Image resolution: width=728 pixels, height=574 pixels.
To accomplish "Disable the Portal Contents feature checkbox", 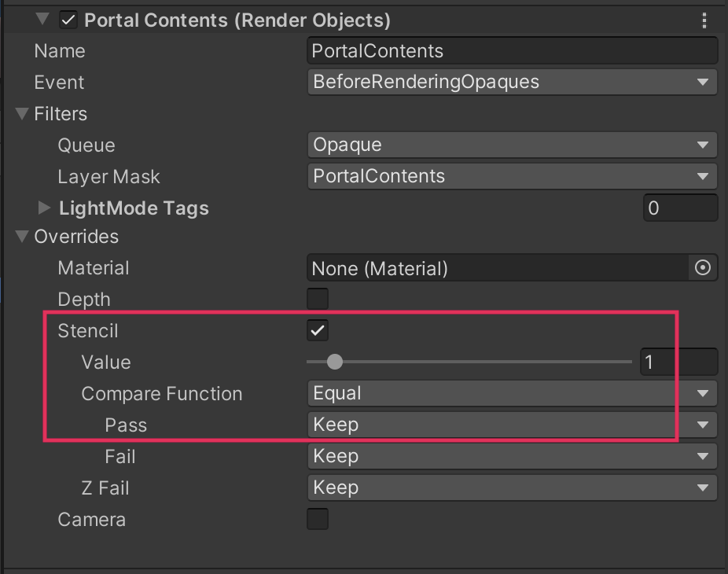I will [68, 20].
